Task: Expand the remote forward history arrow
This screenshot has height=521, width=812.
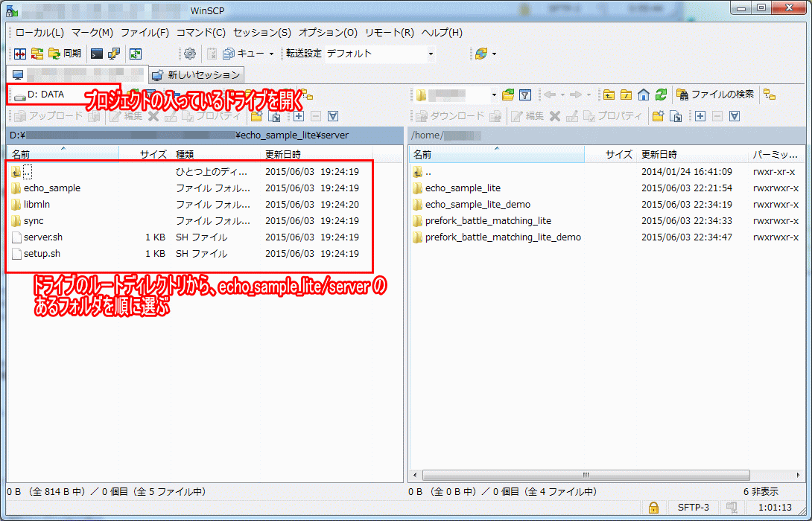Action: 589,95
